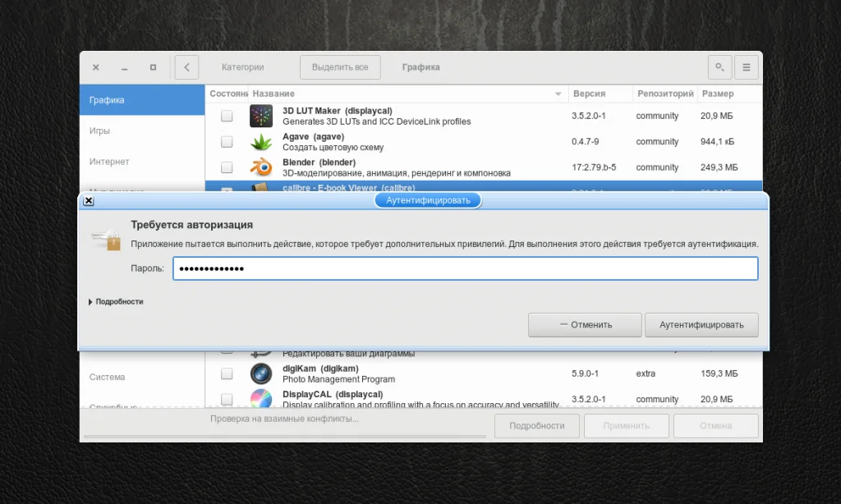Select the highlighted calibre E-book Viewer row
841x504 pixels.
483,186
